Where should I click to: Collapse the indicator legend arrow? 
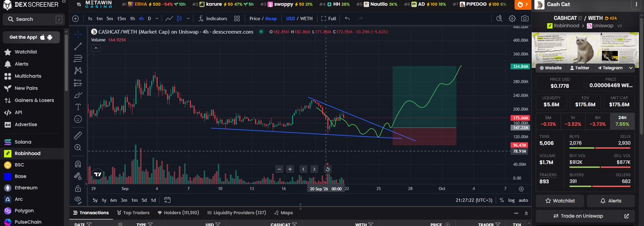click(95, 47)
